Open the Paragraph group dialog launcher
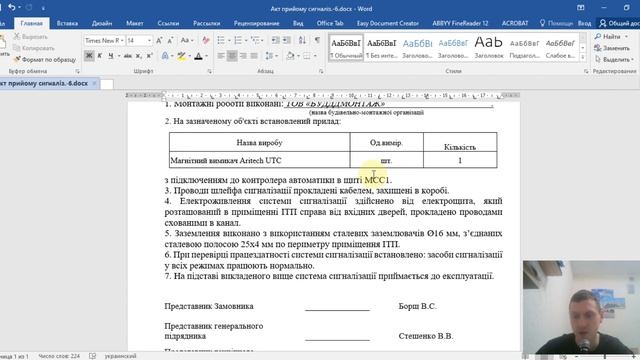640x360 pixels. pyautogui.click(x=321, y=71)
